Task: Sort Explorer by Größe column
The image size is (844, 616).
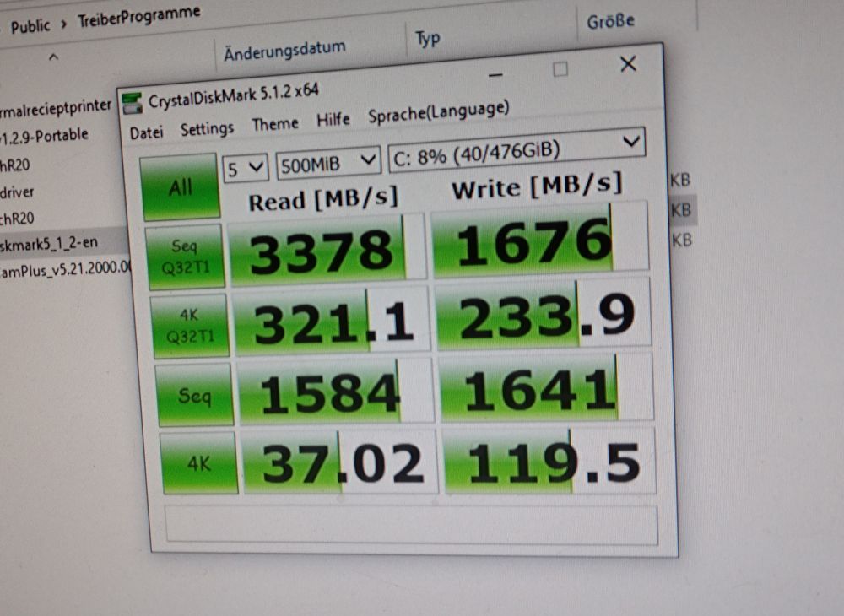Action: 610,22
